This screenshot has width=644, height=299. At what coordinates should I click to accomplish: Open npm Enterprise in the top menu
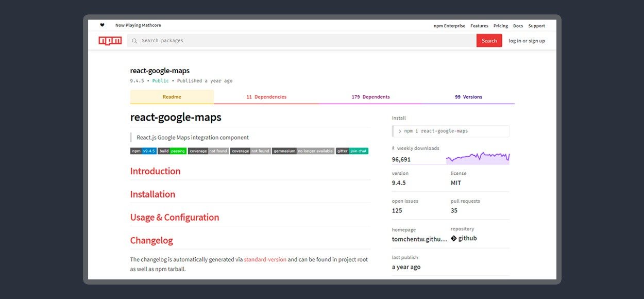[449, 26]
